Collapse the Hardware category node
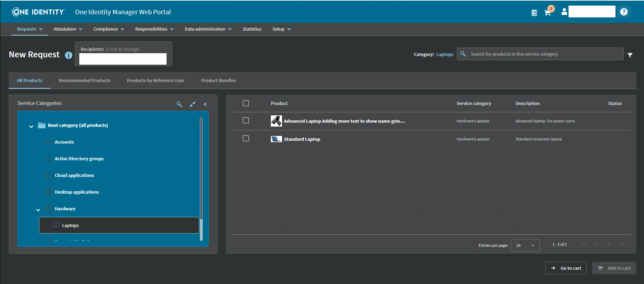644x284 pixels. click(38, 210)
